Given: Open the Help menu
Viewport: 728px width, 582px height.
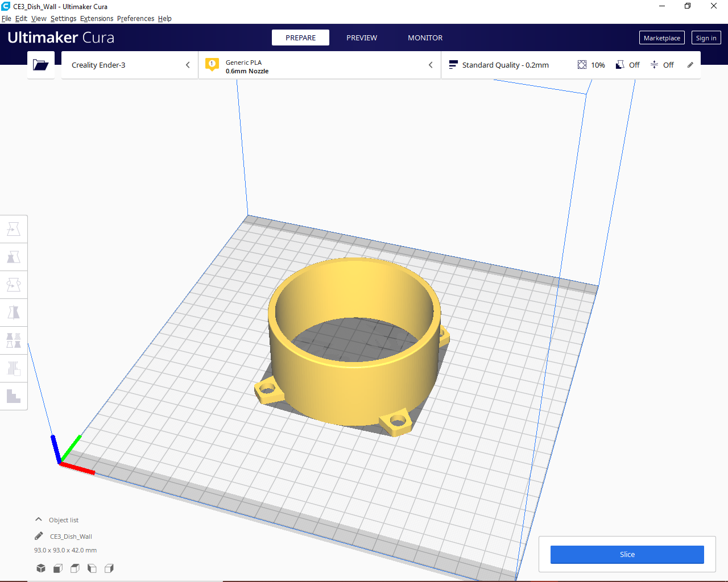Looking at the screenshot, I should (x=164, y=19).
